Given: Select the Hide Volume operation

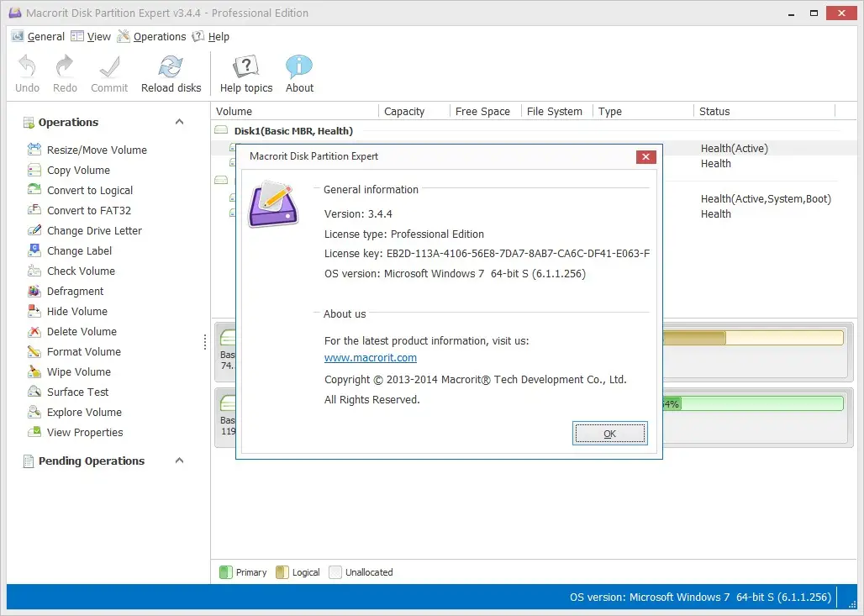Looking at the screenshot, I should [x=68, y=311].
